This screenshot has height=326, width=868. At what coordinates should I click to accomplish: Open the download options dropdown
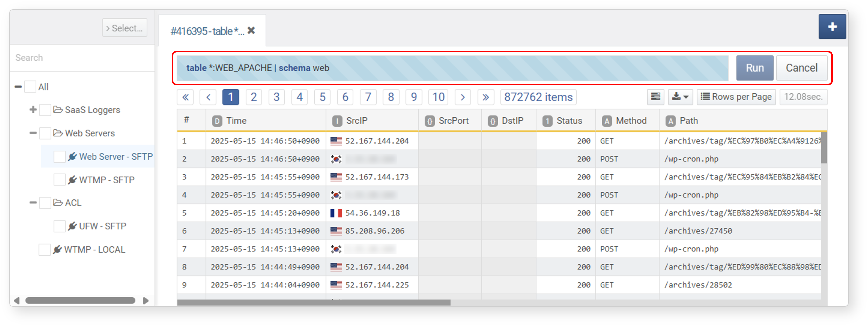pos(680,97)
